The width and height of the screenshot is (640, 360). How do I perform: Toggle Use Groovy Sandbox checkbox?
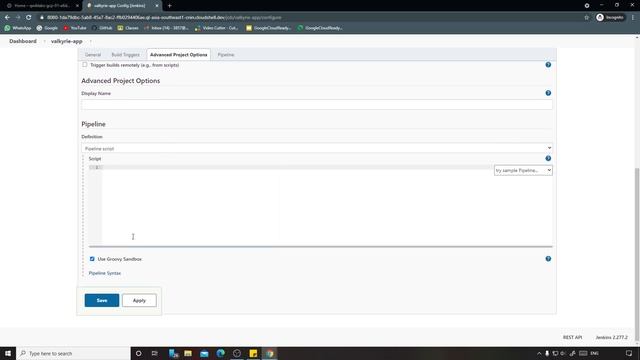pos(92,259)
